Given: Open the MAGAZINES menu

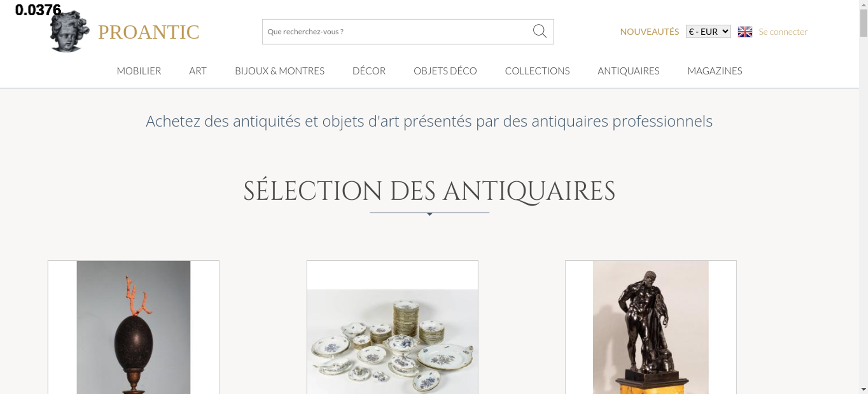Looking at the screenshot, I should pyautogui.click(x=715, y=71).
